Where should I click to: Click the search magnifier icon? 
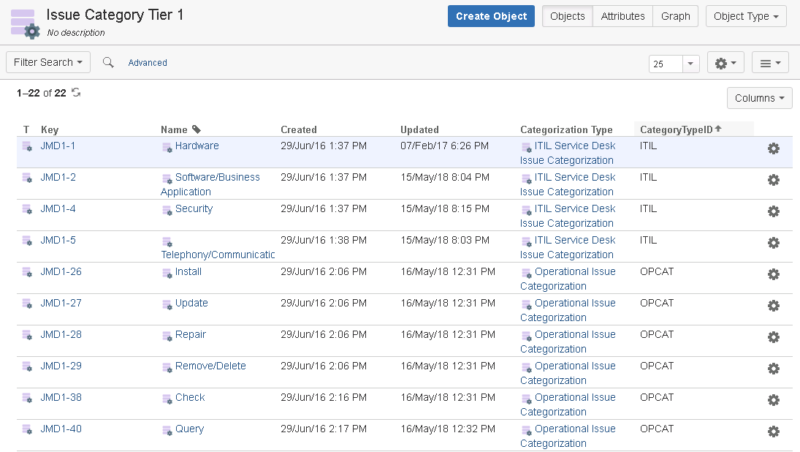coord(108,62)
